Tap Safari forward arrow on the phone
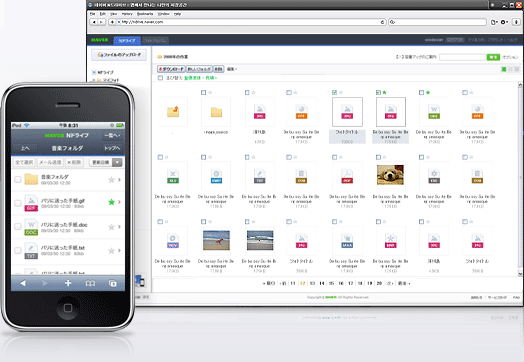Image resolution: width=524 pixels, height=362 pixels. point(45,283)
